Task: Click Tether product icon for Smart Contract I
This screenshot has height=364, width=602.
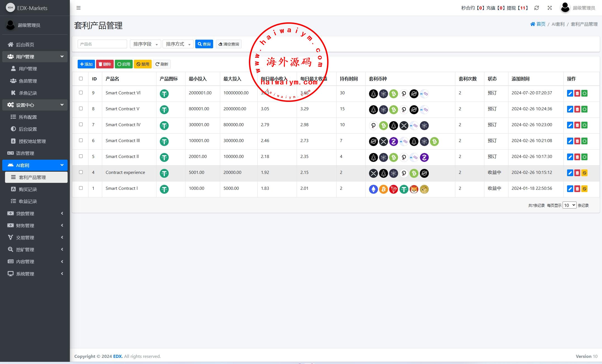Action: tap(164, 189)
